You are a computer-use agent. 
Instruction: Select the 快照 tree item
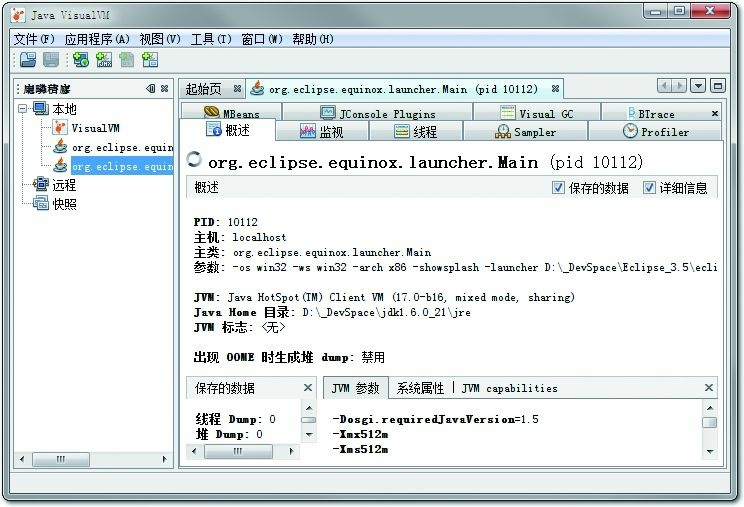click(64, 203)
